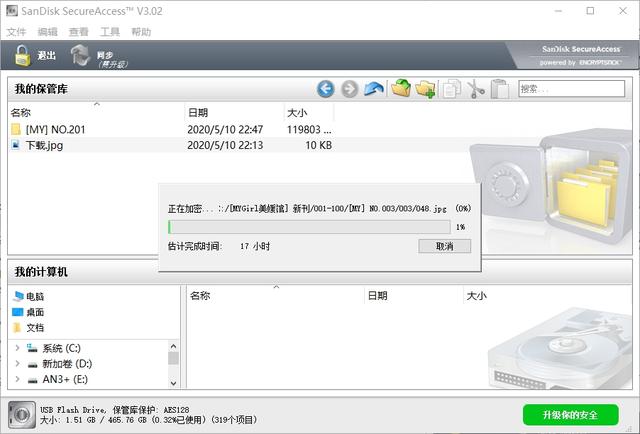This screenshot has height=434, width=640.
Task: Open the 帮助 menu
Action: (141, 32)
